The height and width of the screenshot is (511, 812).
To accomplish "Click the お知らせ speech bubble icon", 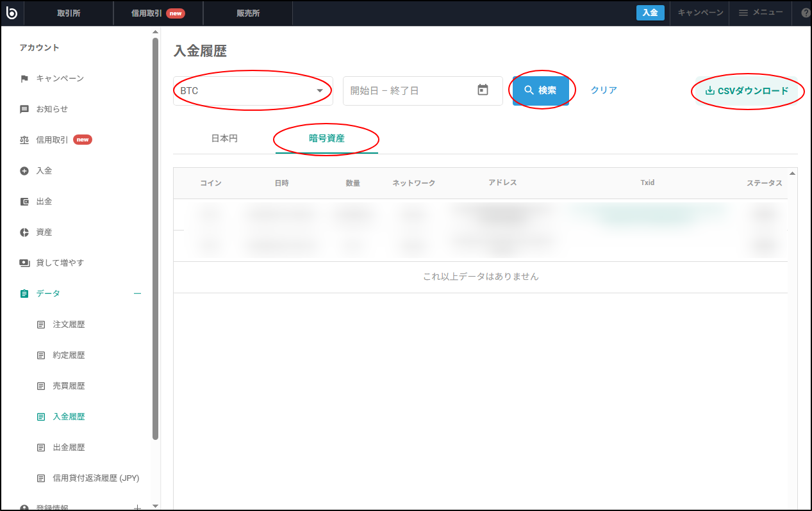I will coord(25,108).
